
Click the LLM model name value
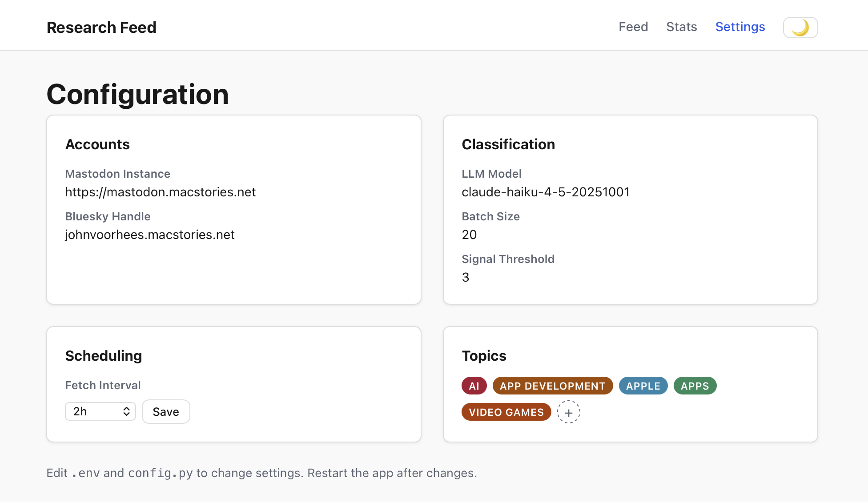pyautogui.click(x=545, y=192)
